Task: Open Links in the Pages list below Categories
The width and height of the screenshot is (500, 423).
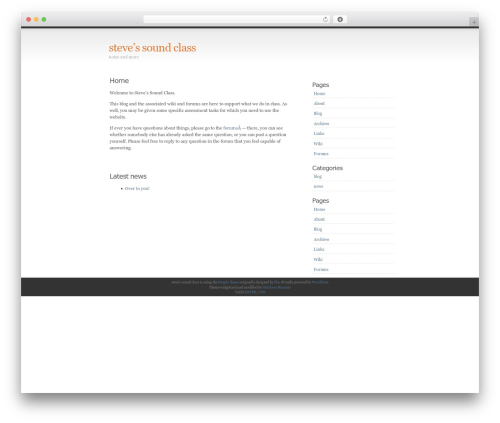Action: (319, 249)
